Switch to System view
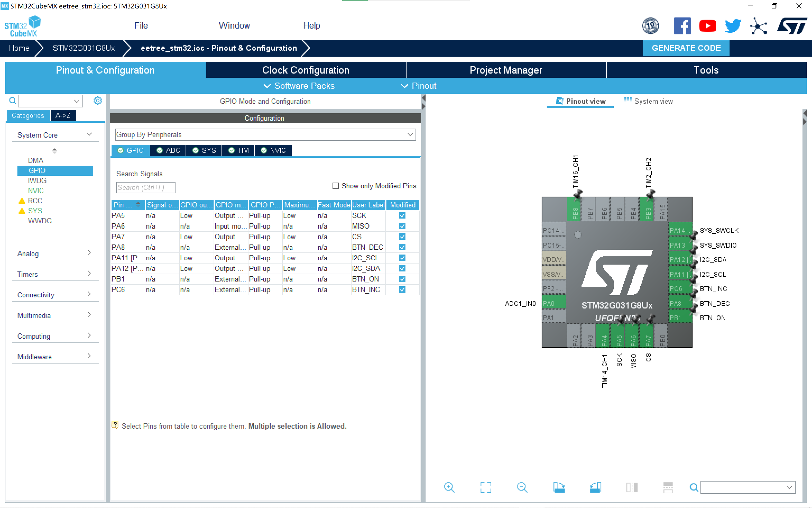 coord(648,101)
